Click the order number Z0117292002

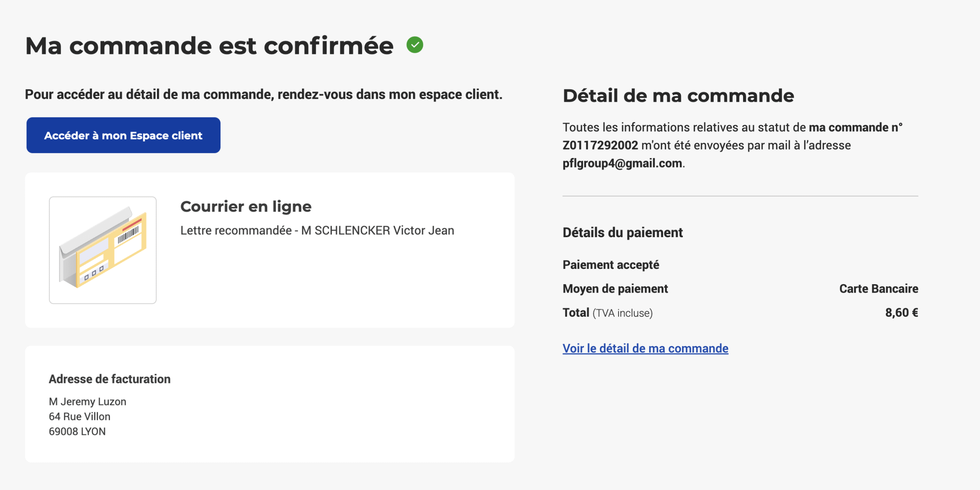point(600,145)
